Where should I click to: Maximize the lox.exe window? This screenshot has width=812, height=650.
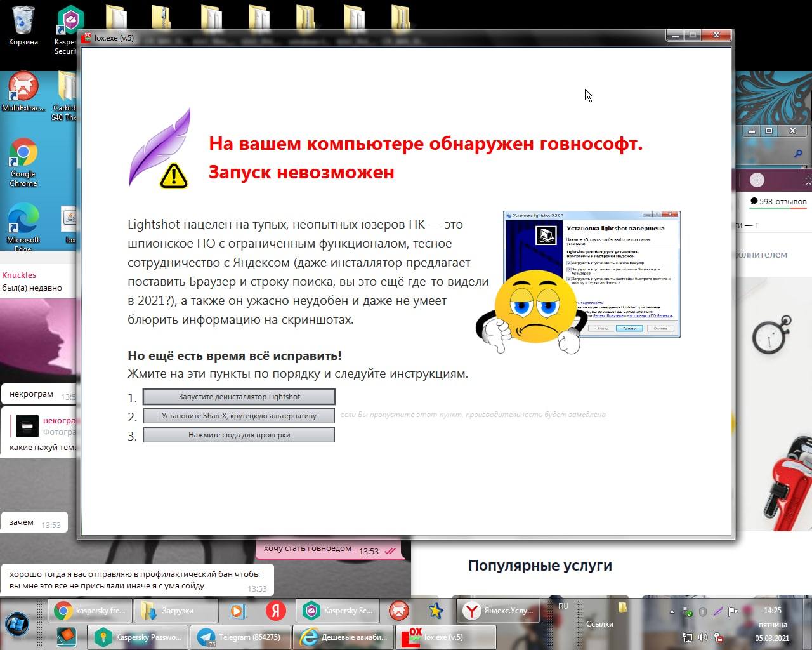pyautogui.click(x=693, y=36)
